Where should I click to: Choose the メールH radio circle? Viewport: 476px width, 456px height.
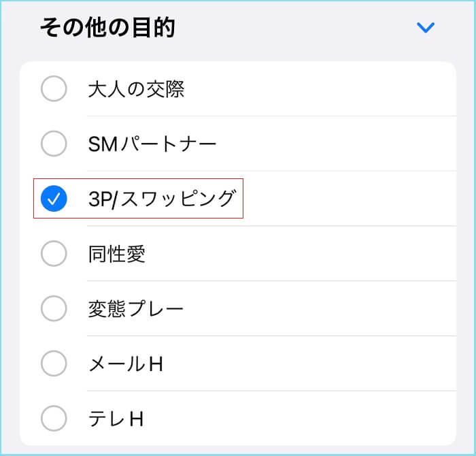[54, 363]
